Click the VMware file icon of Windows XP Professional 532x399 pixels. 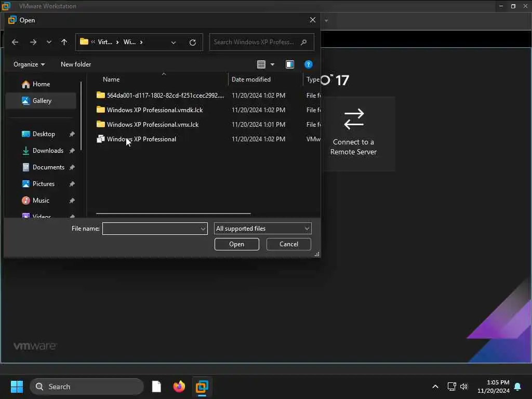(100, 139)
